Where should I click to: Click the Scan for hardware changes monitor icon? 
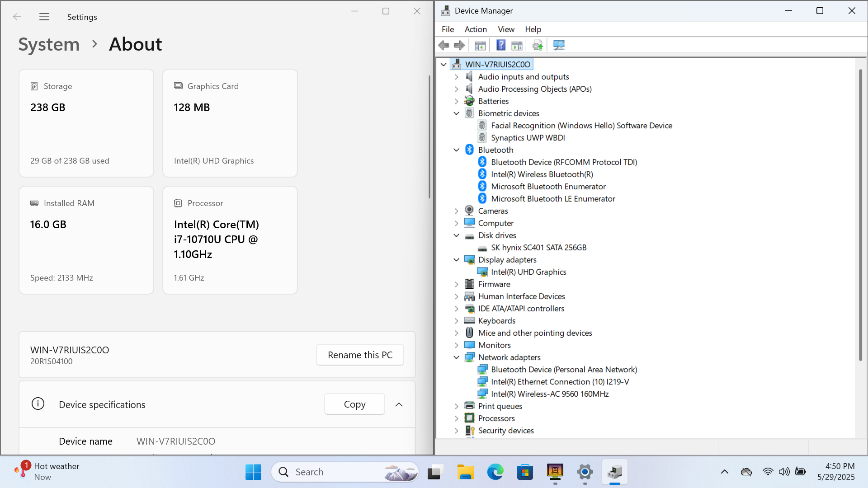tap(559, 45)
